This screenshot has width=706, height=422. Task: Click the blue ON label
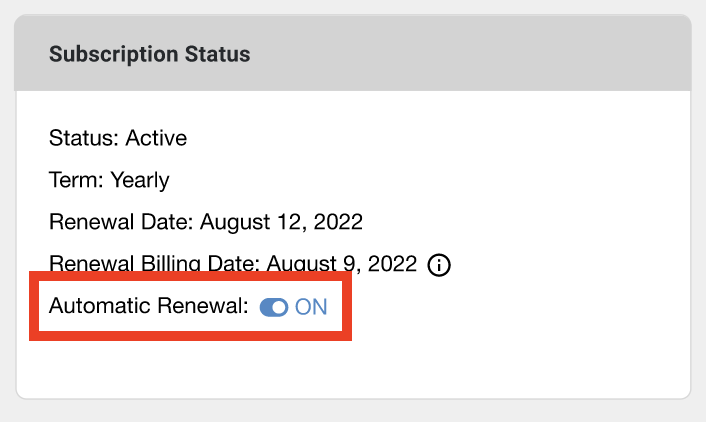click(311, 307)
